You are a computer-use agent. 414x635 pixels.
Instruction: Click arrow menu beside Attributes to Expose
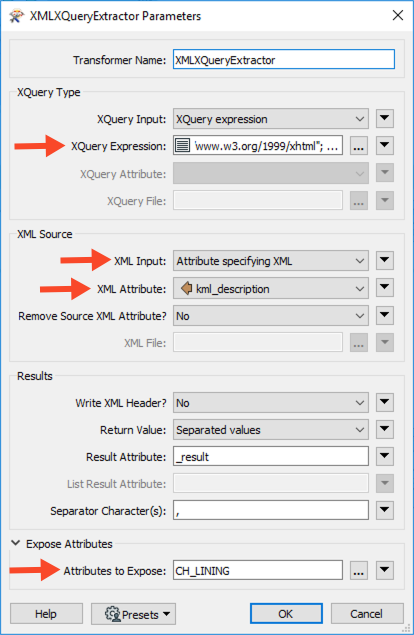coord(384,570)
